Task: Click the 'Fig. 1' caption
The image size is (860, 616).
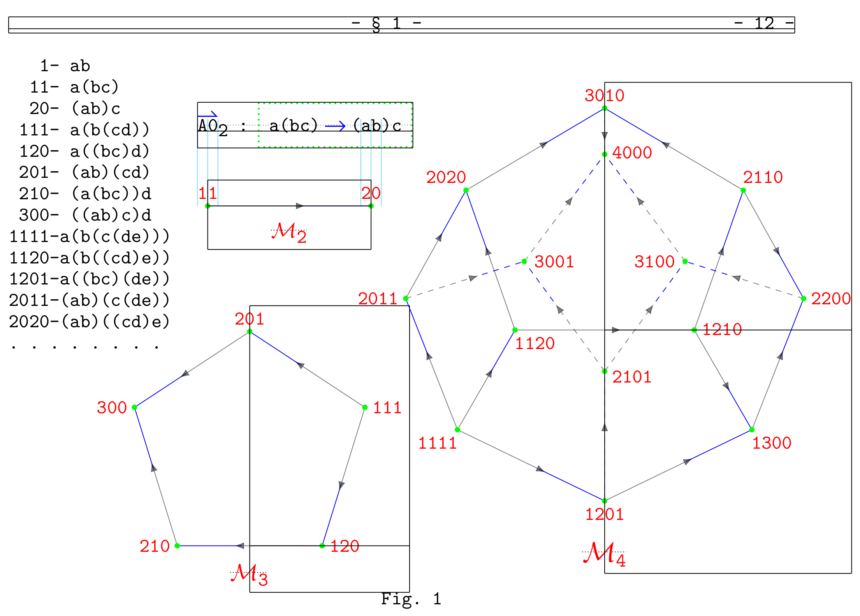Action: [x=411, y=599]
